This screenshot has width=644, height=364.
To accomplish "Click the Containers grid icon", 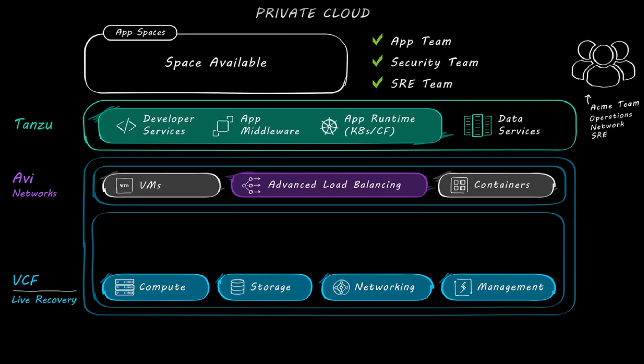I will (x=459, y=185).
